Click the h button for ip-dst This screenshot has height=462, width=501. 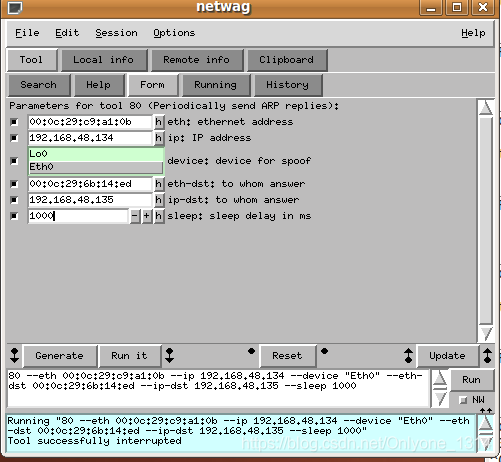point(159,200)
